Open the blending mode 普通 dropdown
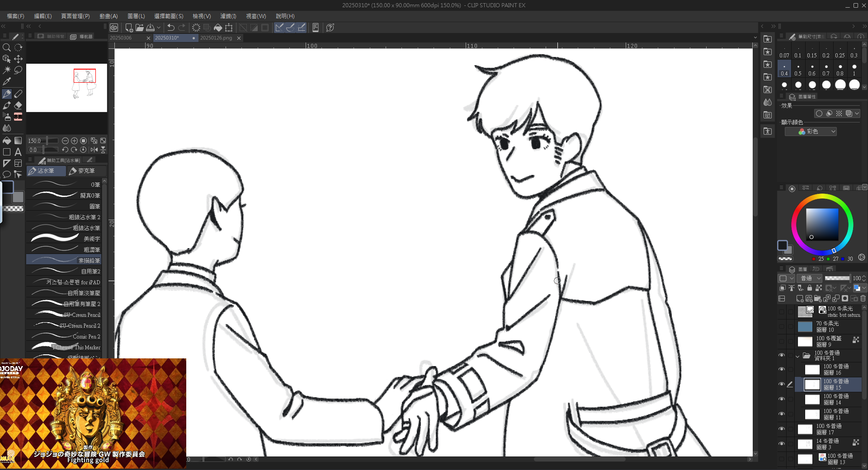The height and width of the screenshot is (470, 868). (x=809, y=278)
